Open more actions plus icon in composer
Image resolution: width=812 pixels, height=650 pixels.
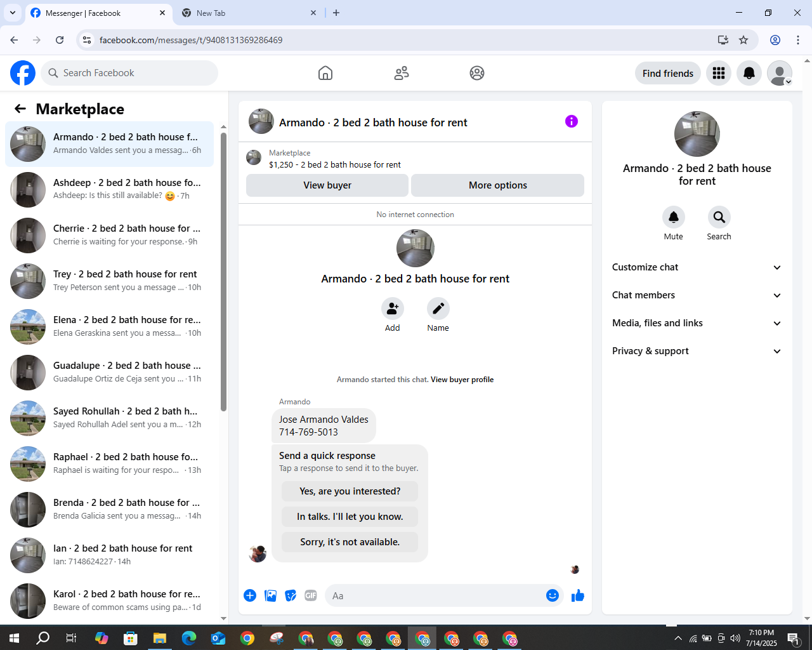[250, 595]
